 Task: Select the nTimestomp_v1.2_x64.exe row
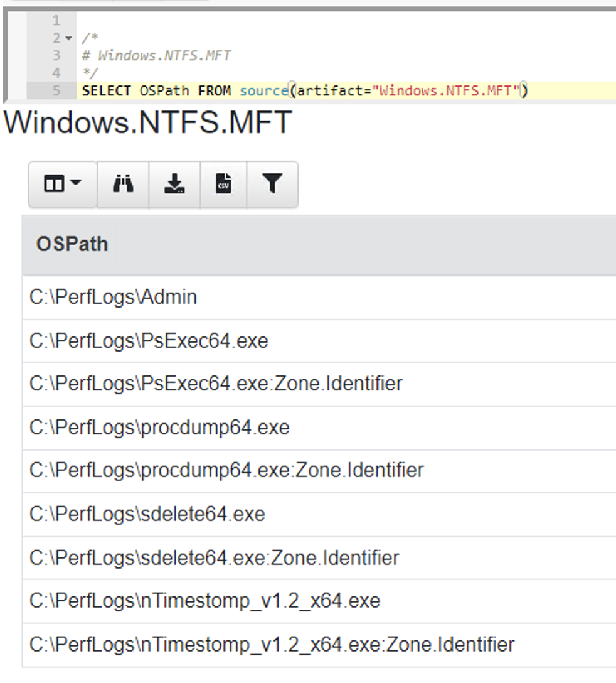[x=319, y=601]
